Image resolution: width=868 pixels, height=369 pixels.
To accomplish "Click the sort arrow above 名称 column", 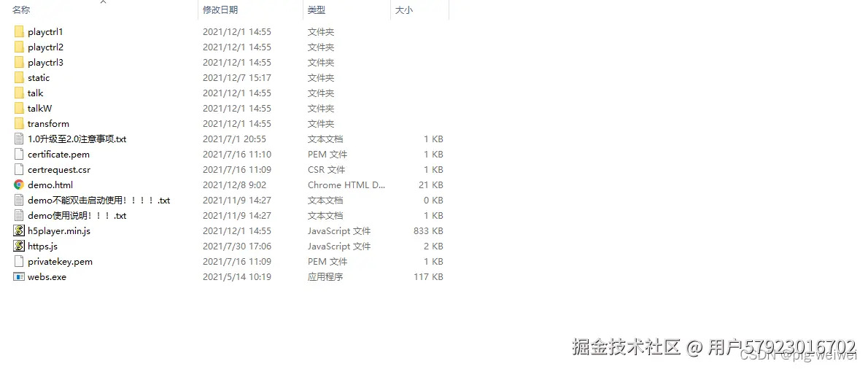I will coord(103,1).
